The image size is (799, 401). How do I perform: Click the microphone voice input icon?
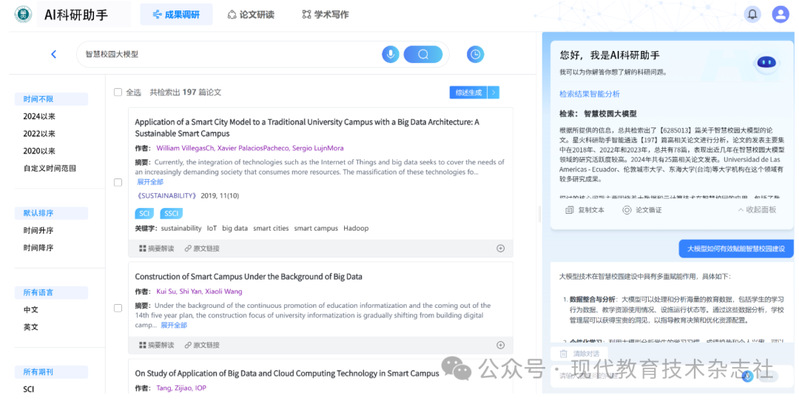(x=390, y=54)
